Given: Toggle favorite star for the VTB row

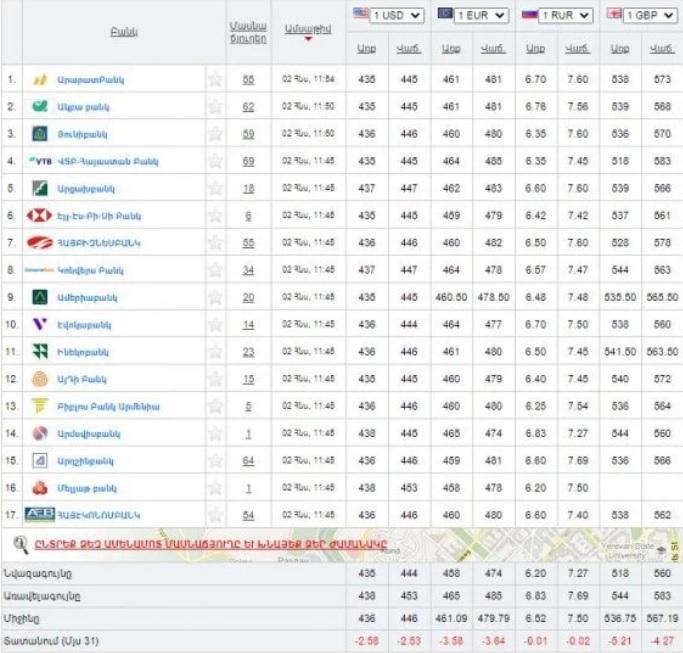Looking at the screenshot, I should point(215,160).
